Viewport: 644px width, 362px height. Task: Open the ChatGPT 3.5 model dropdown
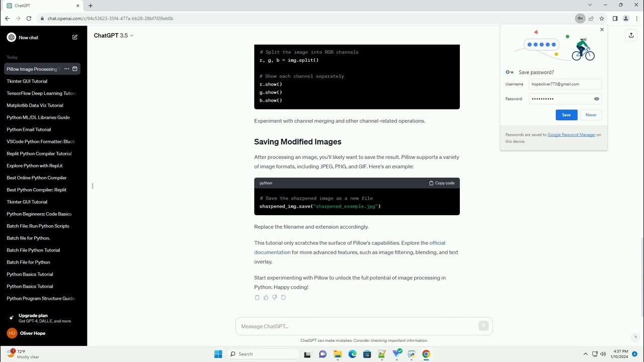tap(114, 36)
